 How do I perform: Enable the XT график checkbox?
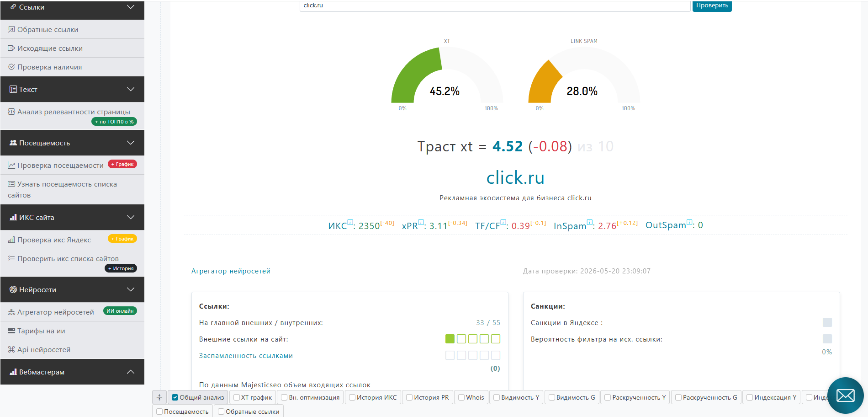coord(236,397)
